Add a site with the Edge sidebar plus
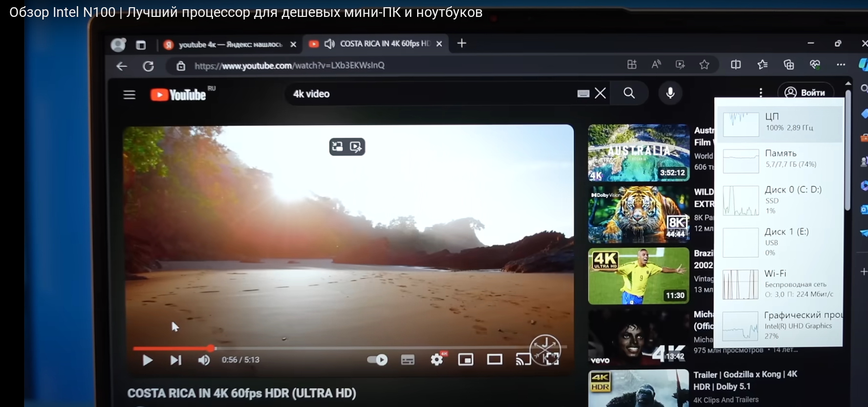 [864, 272]
